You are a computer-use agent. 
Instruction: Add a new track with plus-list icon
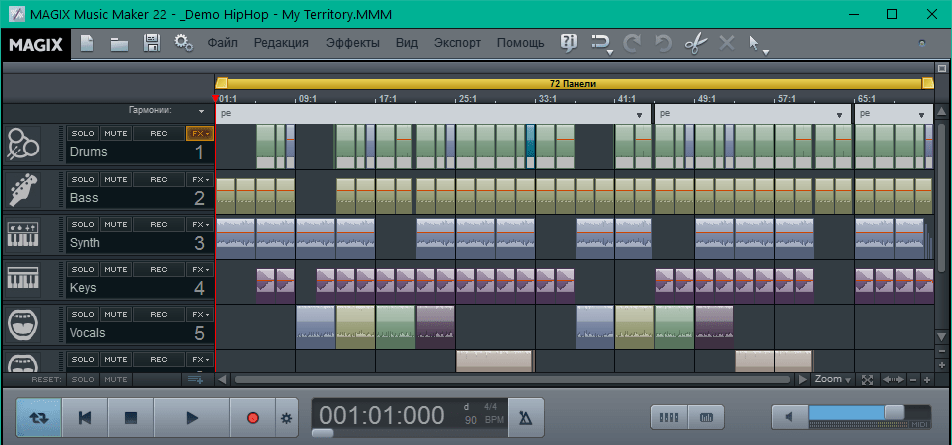pos(195,379)
